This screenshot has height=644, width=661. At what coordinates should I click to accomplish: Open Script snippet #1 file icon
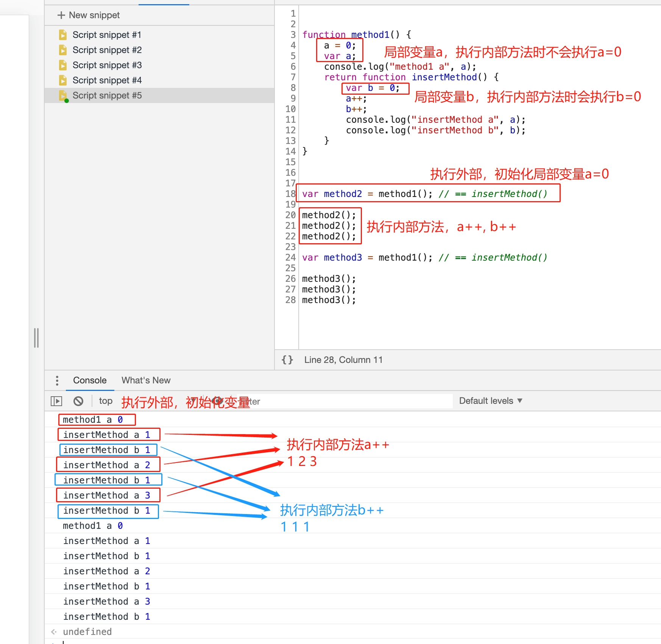click(x=63, y=35)
